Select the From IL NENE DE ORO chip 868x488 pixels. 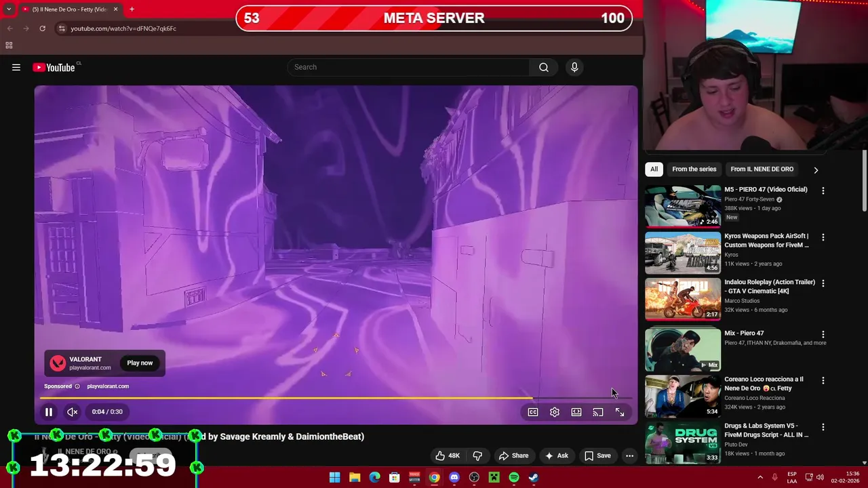(x=762, y=169)
